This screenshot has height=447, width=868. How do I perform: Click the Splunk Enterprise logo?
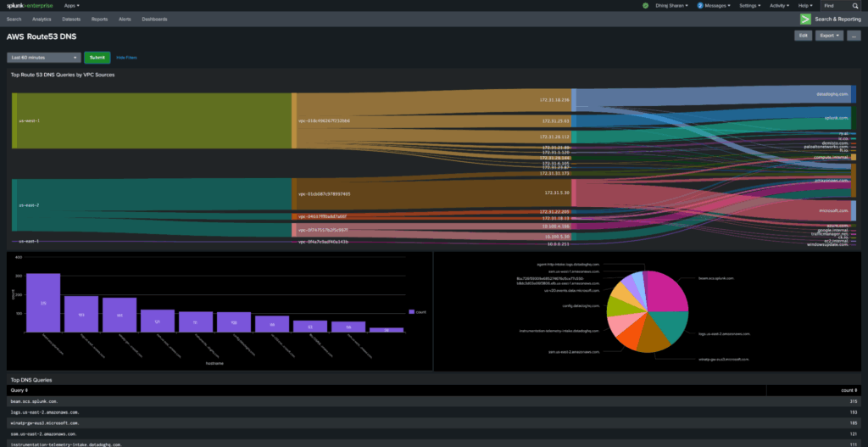click(x=30, y=6)
